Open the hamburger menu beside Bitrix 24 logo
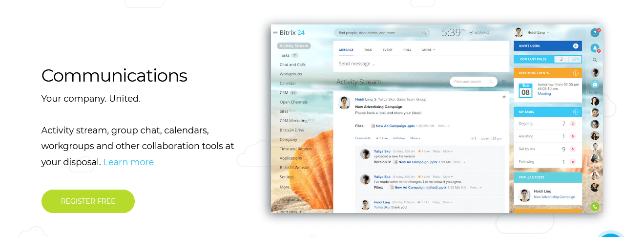This screenshot has height=237, width=644. [275, 33]
